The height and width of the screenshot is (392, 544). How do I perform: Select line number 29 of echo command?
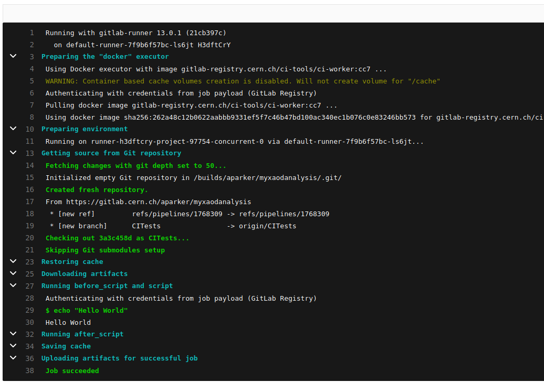click(x=30, y=310)
